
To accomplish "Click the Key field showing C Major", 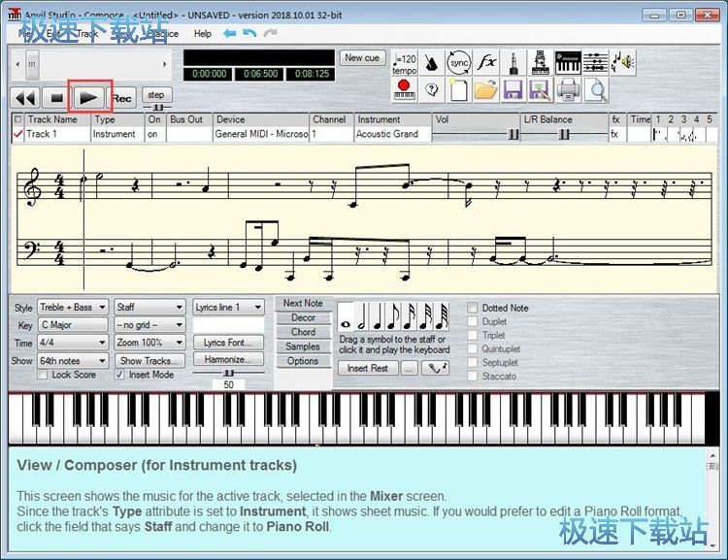I will [73, 324].
